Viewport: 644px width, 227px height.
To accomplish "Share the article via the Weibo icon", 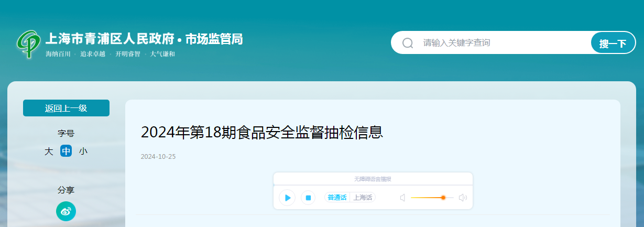I will [66, 211].
